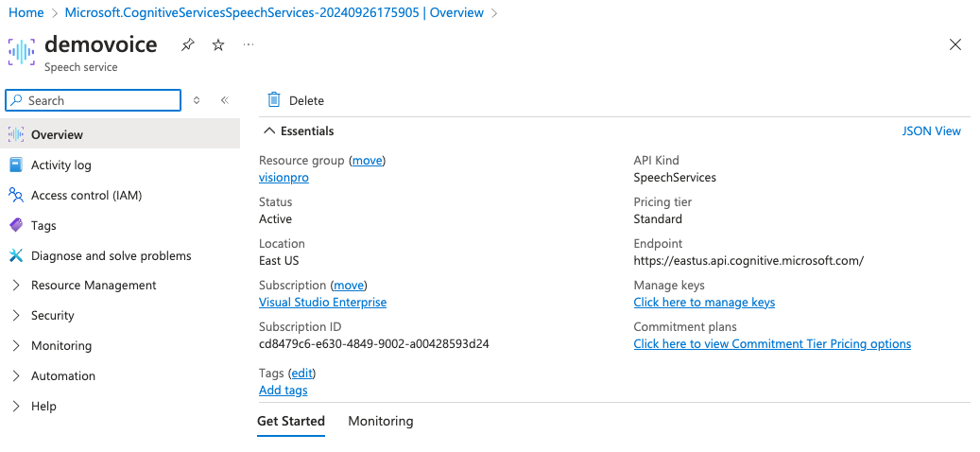The height and width of the screenshot is (452, 980).
Task: Expand the Security section
Action: click(52, 315)
